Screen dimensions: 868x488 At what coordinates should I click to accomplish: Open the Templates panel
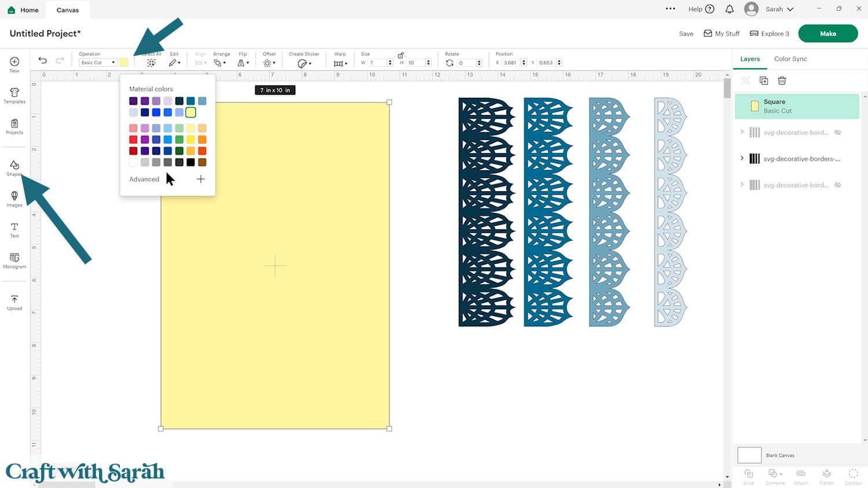coord(14,96)
